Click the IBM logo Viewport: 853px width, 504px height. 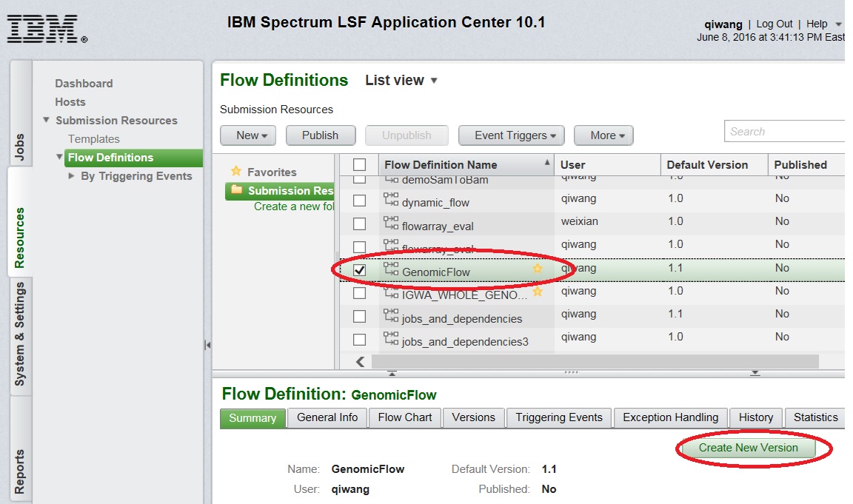pyautogui.click(x=47, y=30)
